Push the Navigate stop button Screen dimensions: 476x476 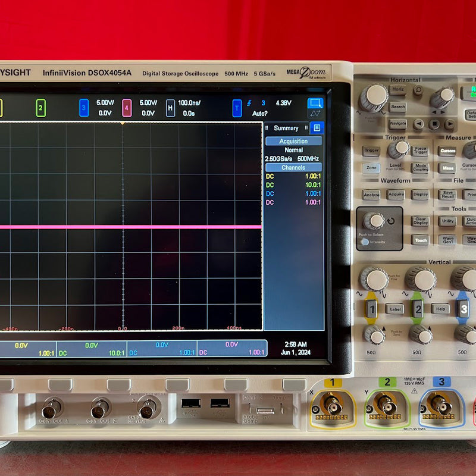click(x=434, y=124)
